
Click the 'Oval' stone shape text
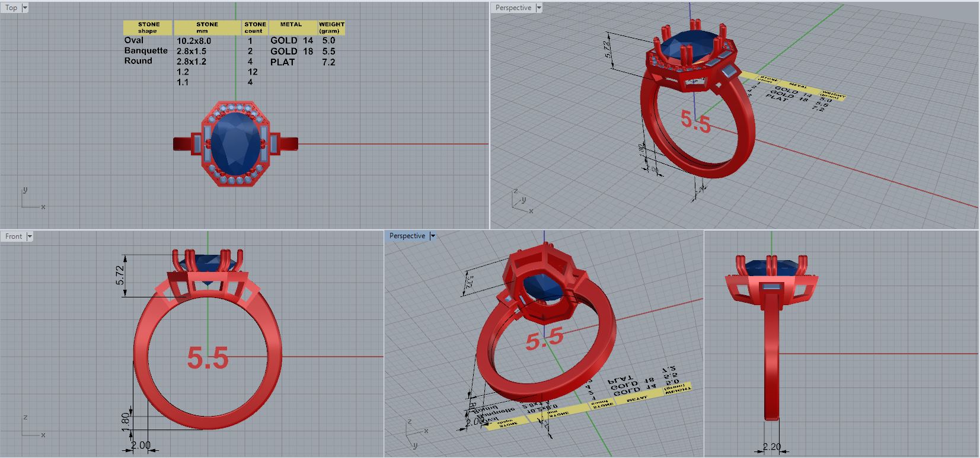(134, 40)
